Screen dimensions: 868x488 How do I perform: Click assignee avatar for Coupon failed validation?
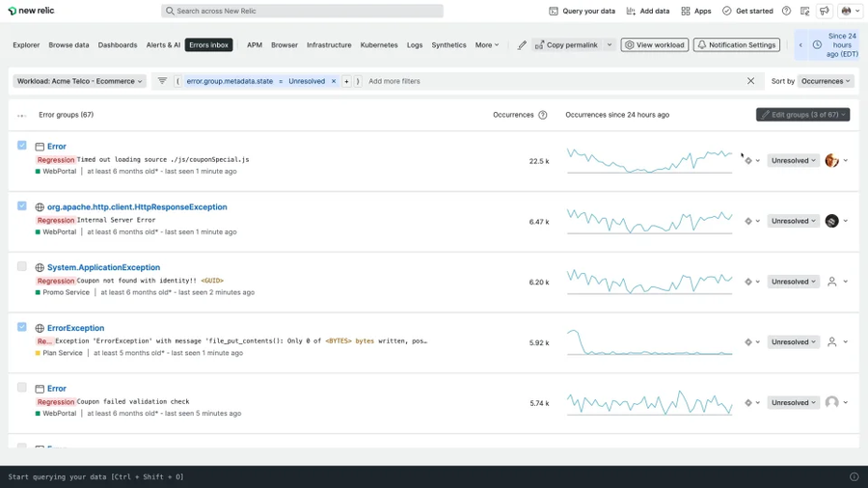[x=831, y=402]
